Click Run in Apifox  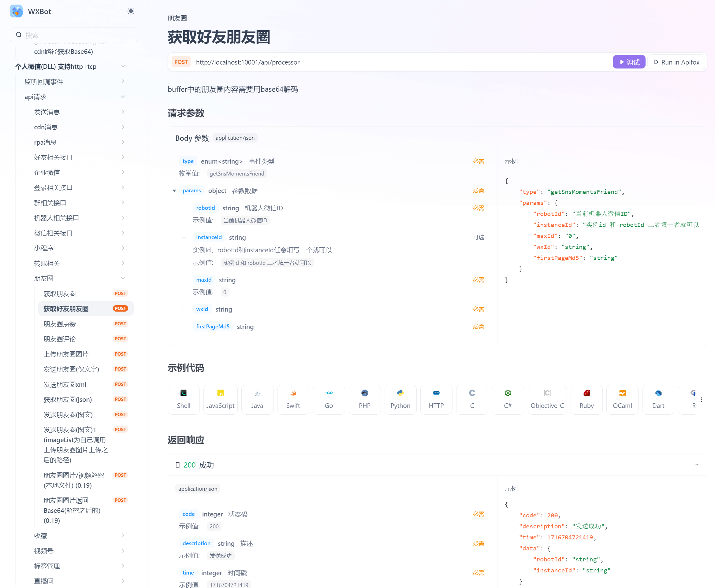click(676, 62)
